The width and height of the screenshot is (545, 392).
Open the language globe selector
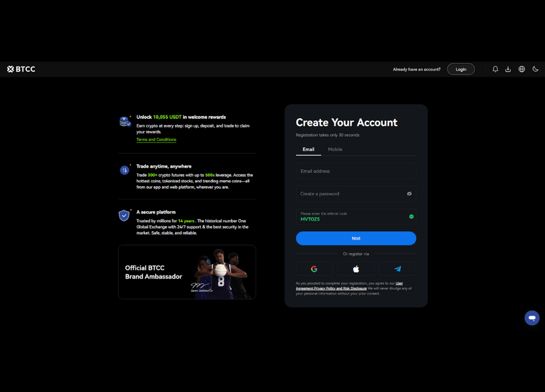(522, 69)
